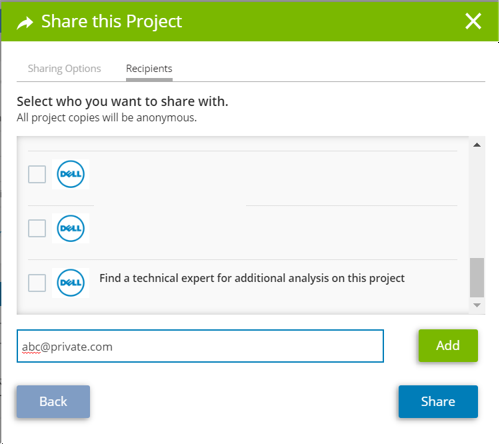Click the green Add button
Image resolution: width=499 pixels, height=444 pixels.
(448, 345)
